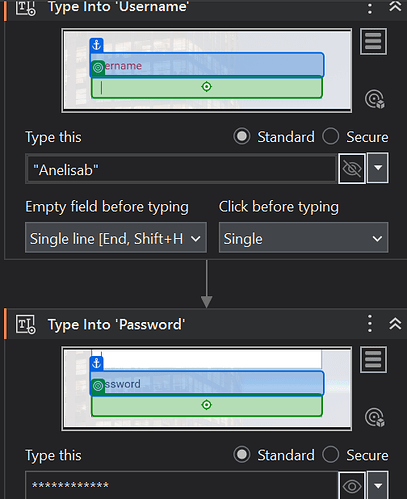Open hamburger menu beside Password target preview
The image size is (407, 499).
(373, 359)
